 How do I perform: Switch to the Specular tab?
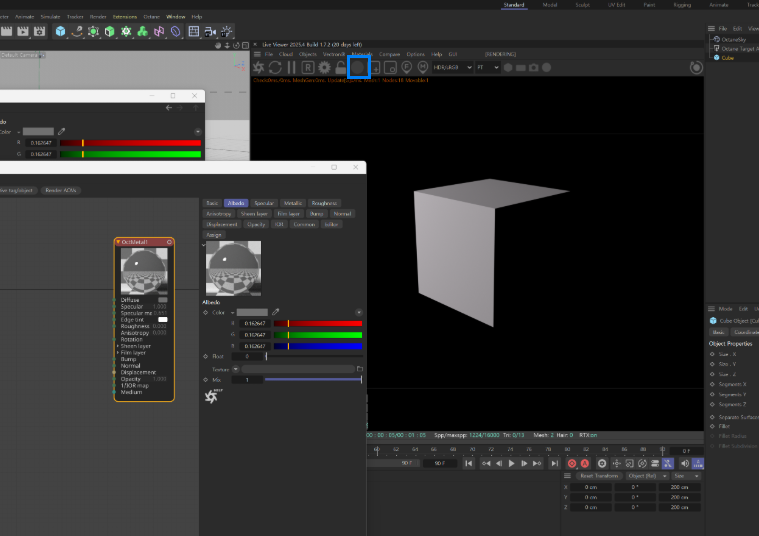point(264,203)
